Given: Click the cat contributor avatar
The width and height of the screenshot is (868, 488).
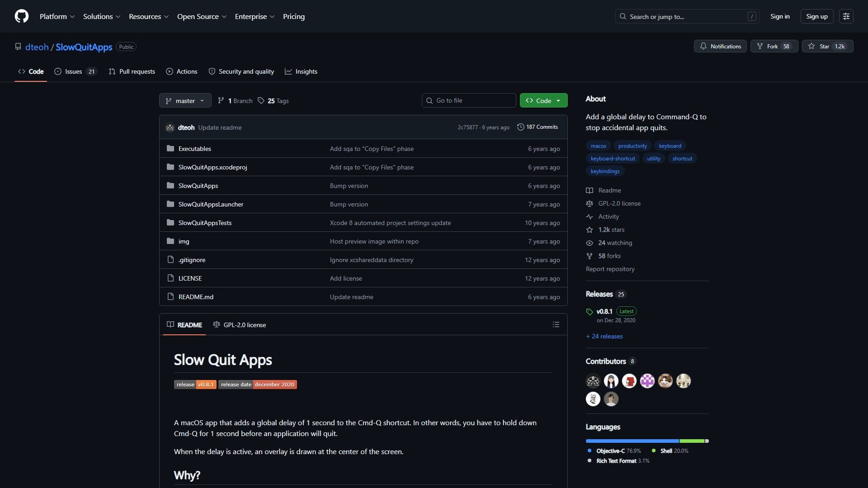Looking at the screenshot, I should 665,381.
